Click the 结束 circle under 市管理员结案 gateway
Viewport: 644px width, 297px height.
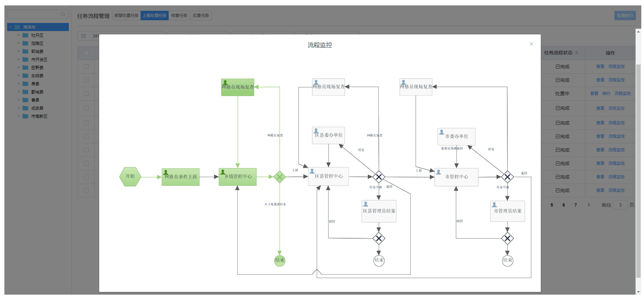tap(507, 260)
